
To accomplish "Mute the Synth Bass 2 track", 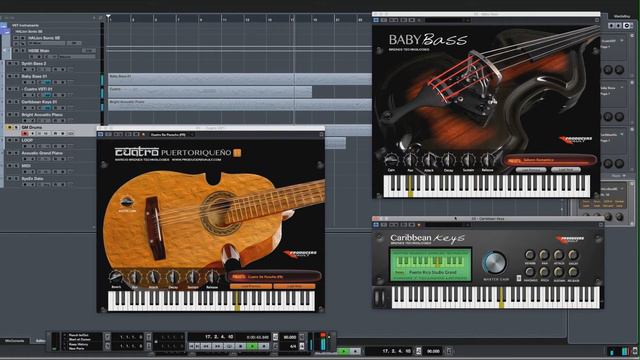I will point(9,64).
